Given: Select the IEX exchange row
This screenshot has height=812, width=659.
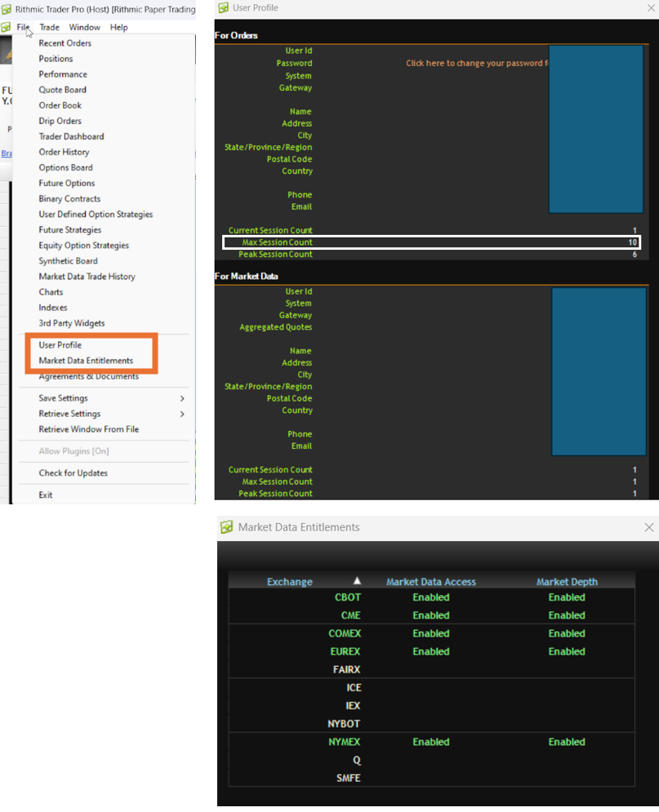Looking at the screenshot, I should [431, 706].
